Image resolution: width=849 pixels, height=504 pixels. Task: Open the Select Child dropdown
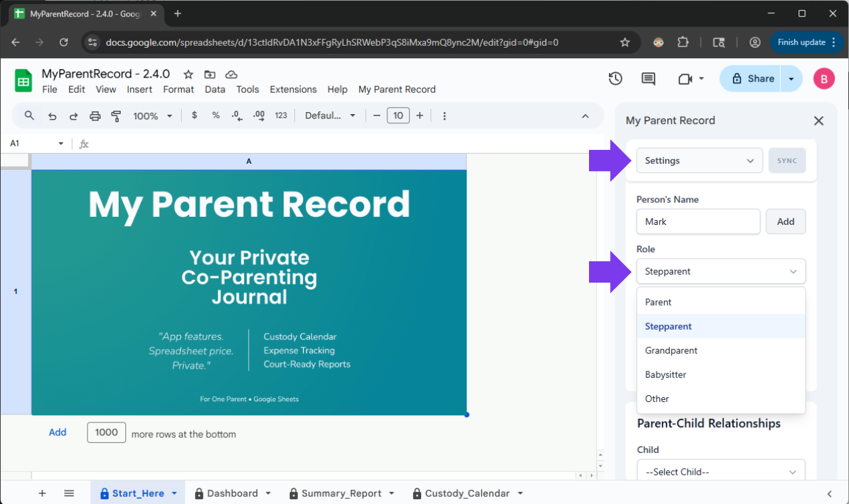[721, 470]
